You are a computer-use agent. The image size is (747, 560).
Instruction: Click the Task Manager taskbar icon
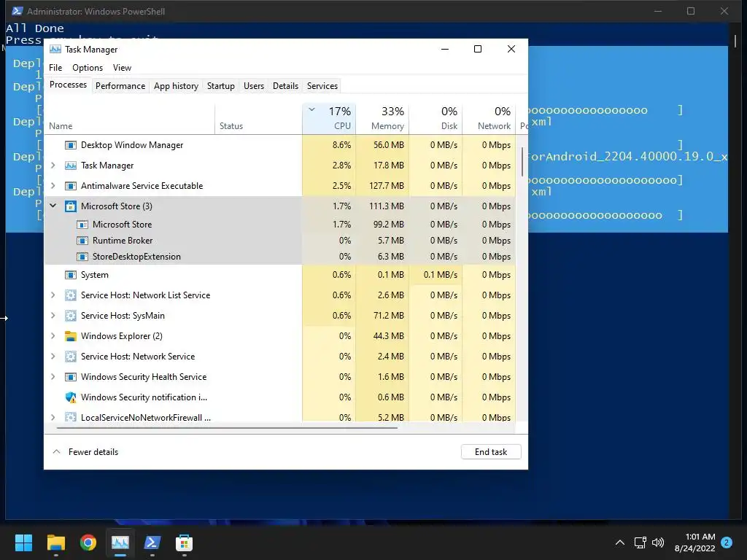[120, 542]
